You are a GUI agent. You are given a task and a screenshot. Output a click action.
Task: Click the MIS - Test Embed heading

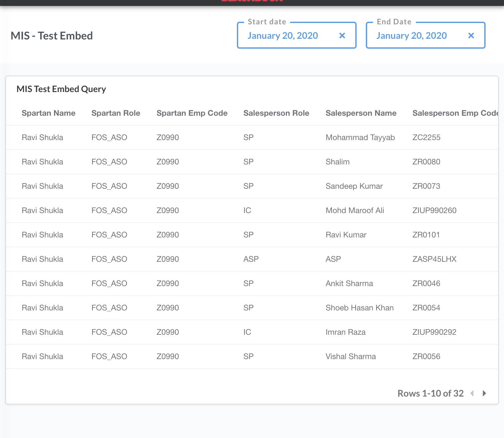[52, 36]
